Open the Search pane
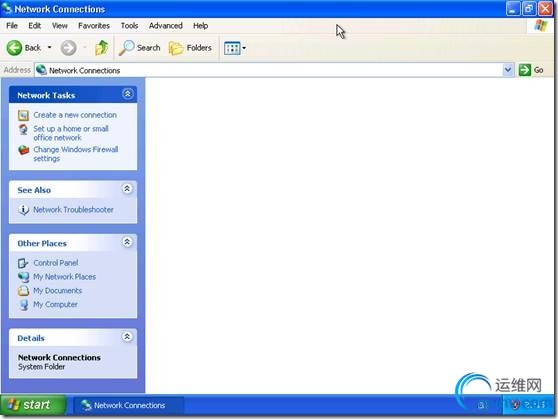This screenshot has height=419, width=558. tap(140, 48)
